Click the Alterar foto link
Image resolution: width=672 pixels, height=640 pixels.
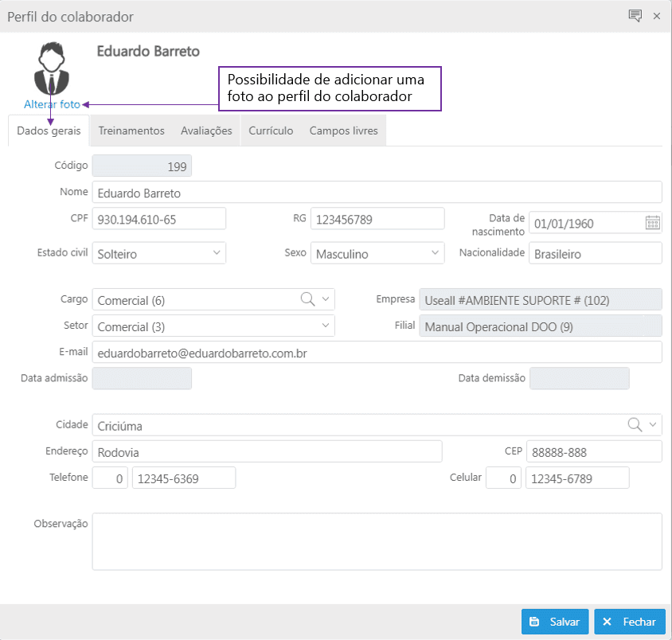pos(52,104)
